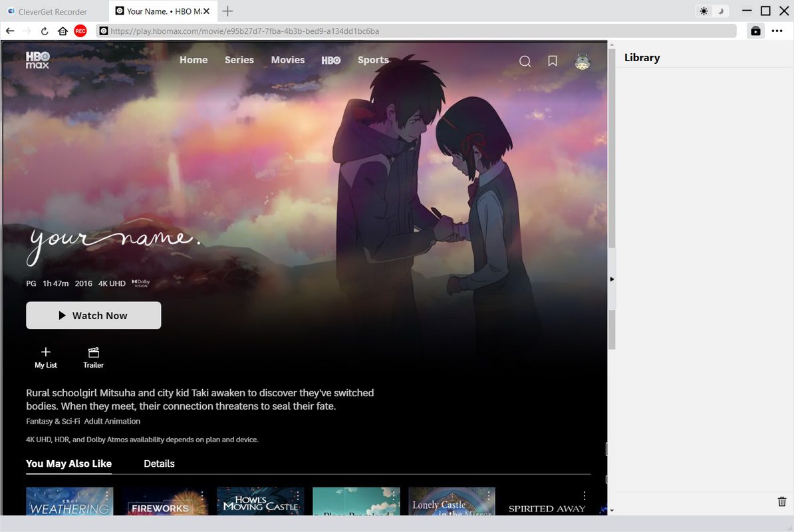Open the HBO Max search icon
The image size is (794, 532).
(525, 61)
